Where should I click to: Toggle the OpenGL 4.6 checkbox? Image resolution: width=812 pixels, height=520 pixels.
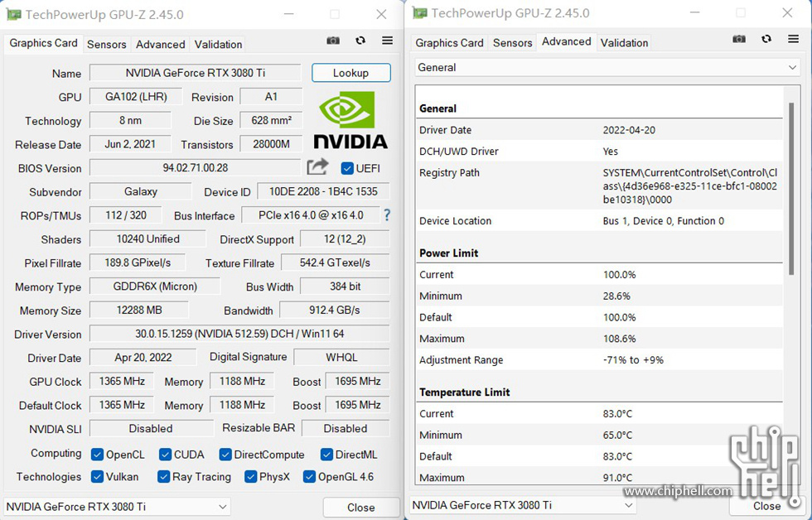[x=309, y=477]
